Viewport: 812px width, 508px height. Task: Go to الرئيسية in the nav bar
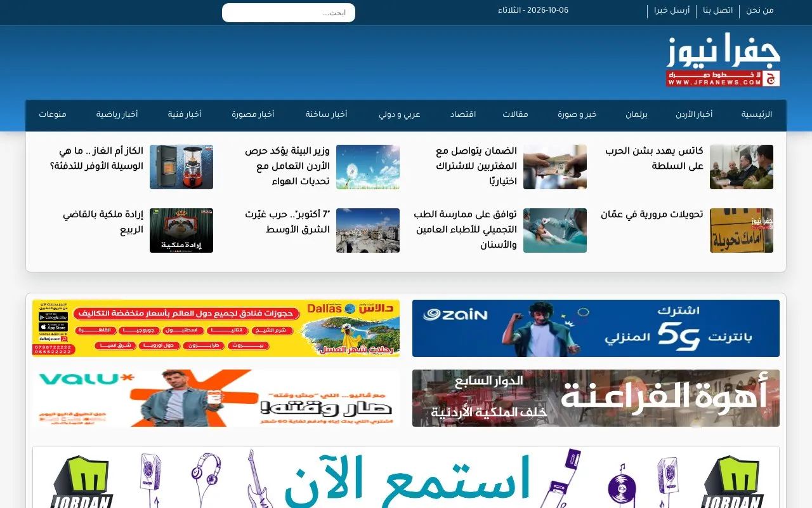[757, 115]
